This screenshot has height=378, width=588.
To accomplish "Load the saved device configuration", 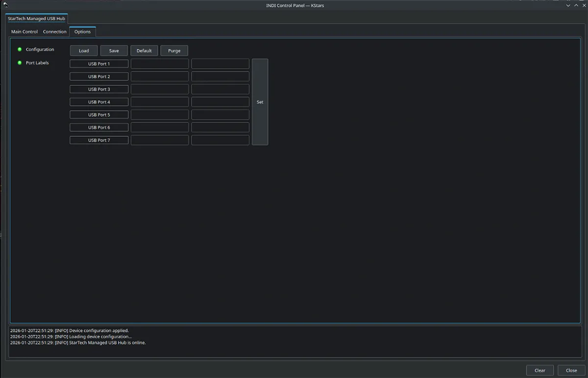I will [84, 50].
